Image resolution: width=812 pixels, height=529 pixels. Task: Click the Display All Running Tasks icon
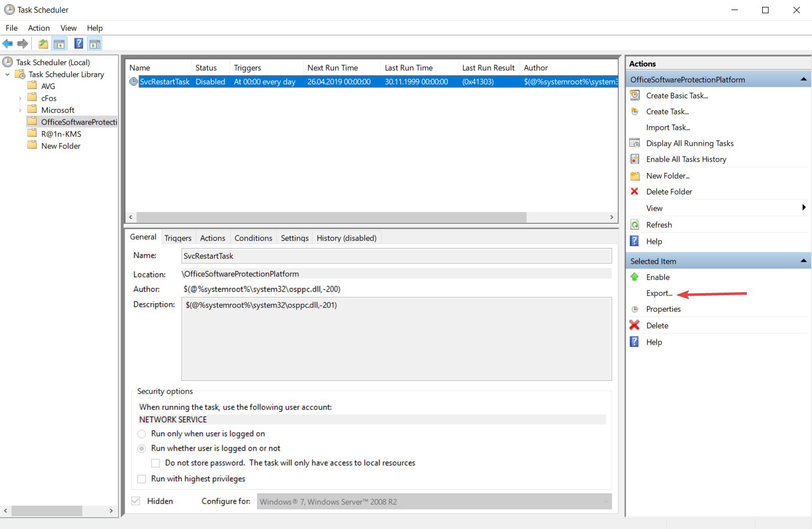point(635,143)
